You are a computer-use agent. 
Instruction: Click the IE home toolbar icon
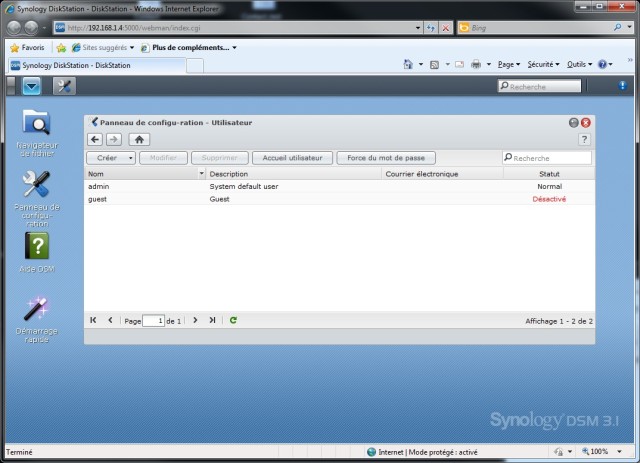tap(408, 64)
